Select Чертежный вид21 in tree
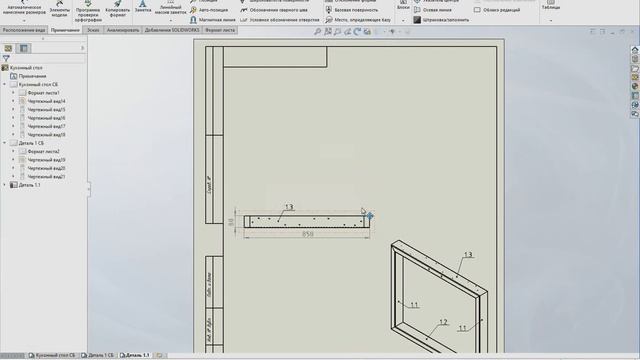The width and height of the screenshot is (640, 360). pos(42,177)
